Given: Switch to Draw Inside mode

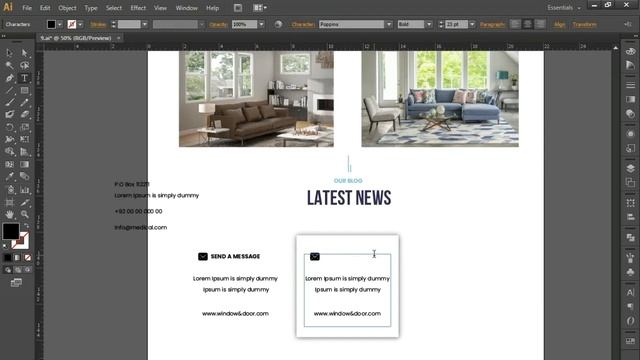Looking at the screenshot, I should pyautogui.click(x=27, y=270).
